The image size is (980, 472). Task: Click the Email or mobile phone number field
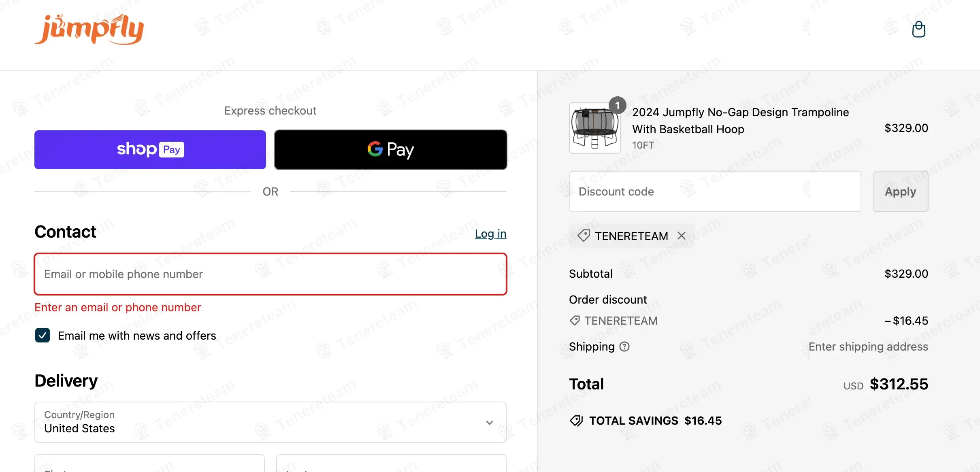(270, 274)
